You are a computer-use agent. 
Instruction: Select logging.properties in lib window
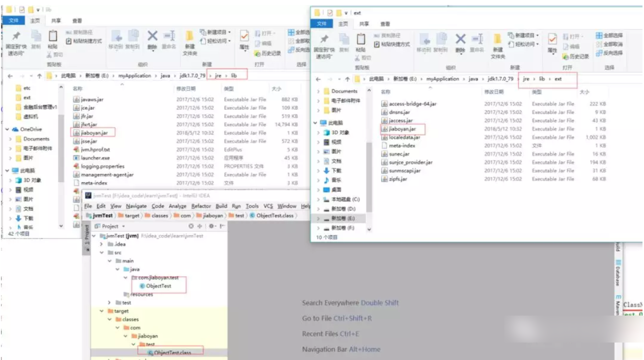click(x=99, y=166)
